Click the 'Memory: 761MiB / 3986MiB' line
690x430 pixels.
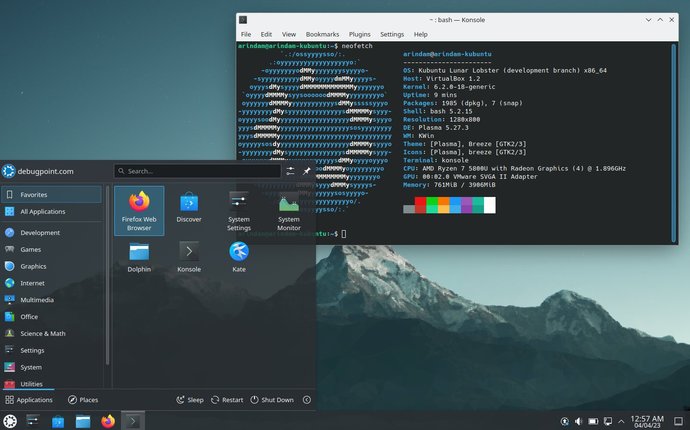(449, 185)
